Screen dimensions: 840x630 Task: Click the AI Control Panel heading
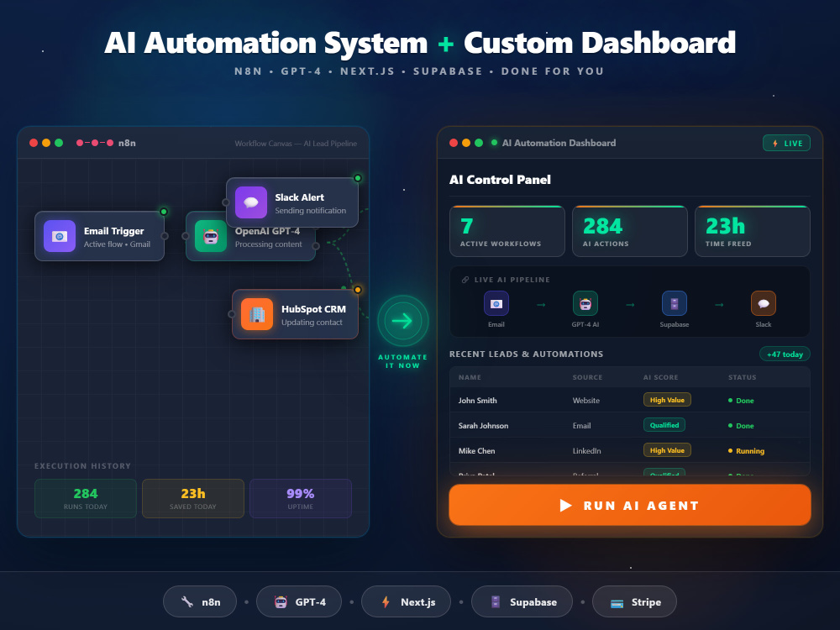pos(500,180)
